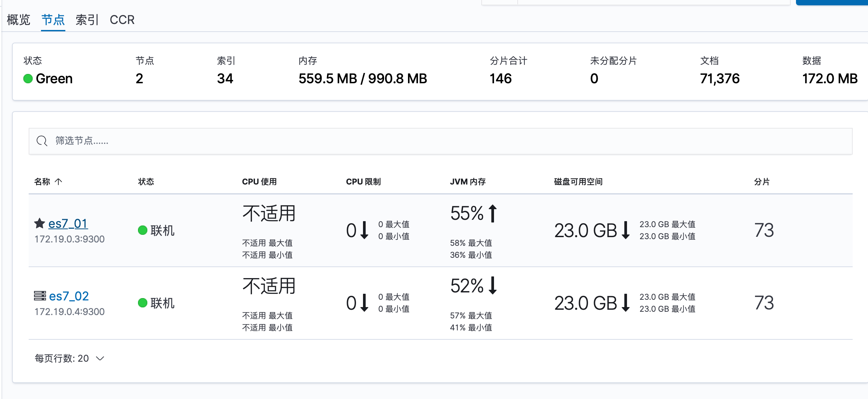Screen dimensions: 868x399
Task: Click the es7_01 disk space down arrow
Action: 625,230
